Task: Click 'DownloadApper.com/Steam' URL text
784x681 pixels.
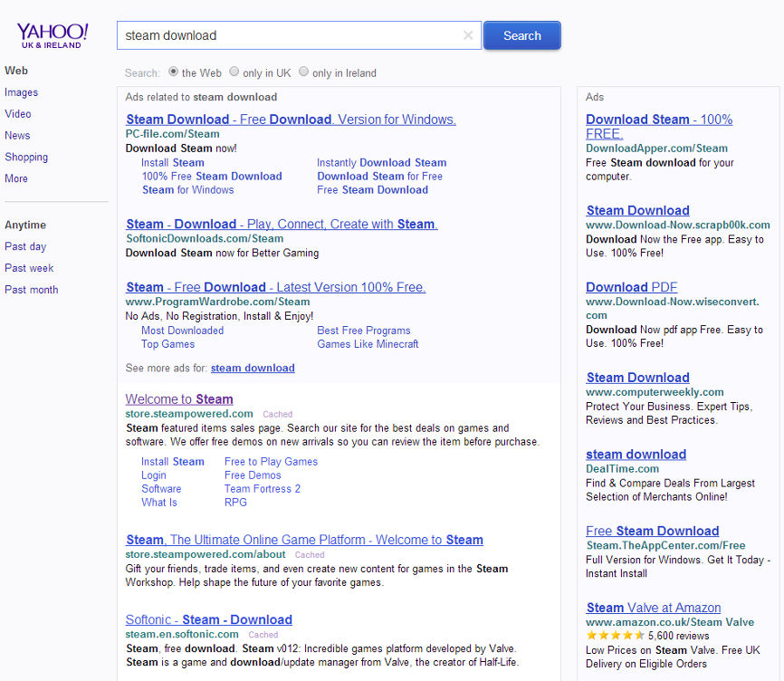Action: click(x=656, y=149)
